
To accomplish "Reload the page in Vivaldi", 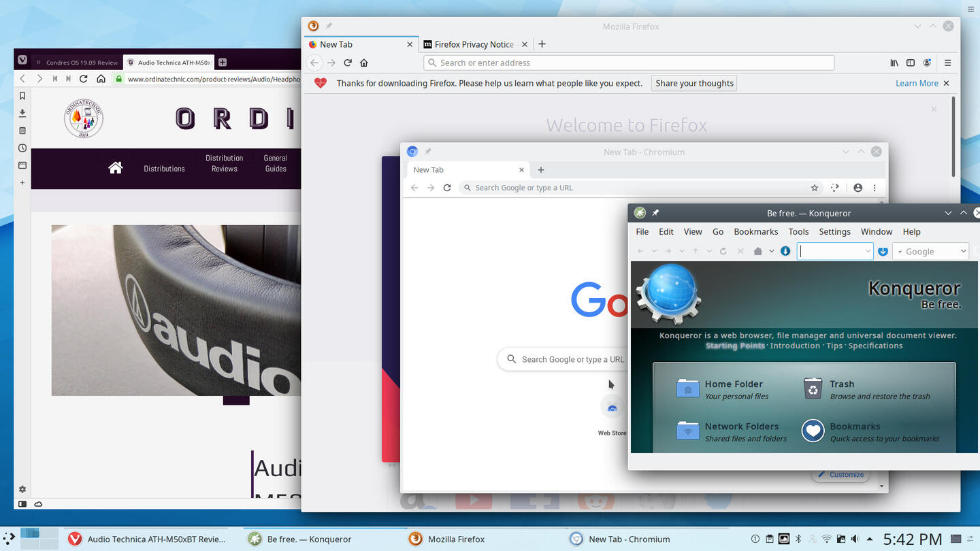I will (83, 79).
